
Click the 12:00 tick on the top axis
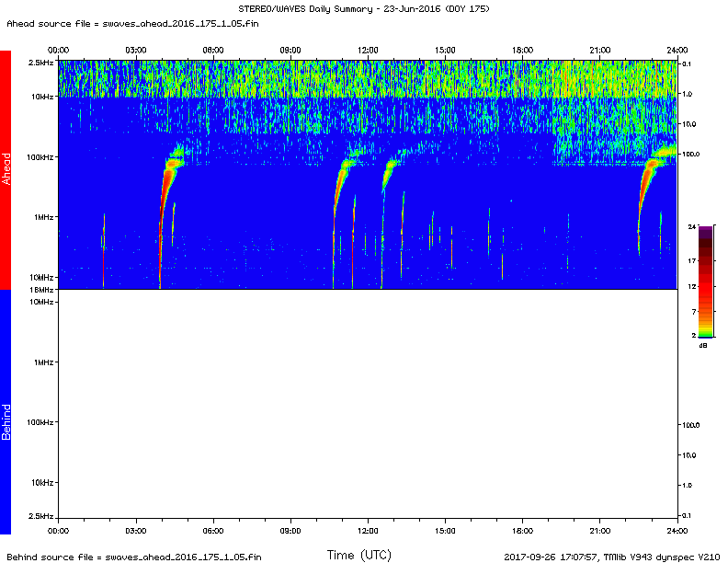tap(368, 50)
